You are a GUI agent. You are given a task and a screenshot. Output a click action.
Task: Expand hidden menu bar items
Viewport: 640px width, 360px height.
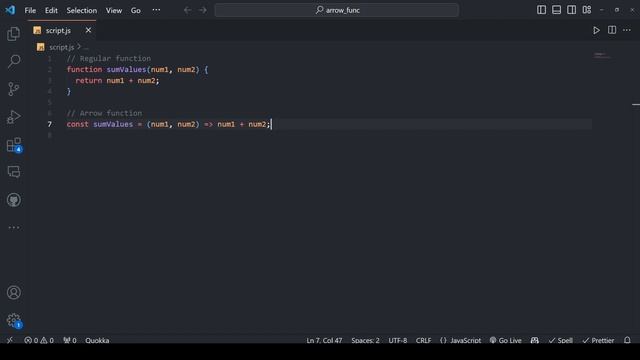(156, 10)
